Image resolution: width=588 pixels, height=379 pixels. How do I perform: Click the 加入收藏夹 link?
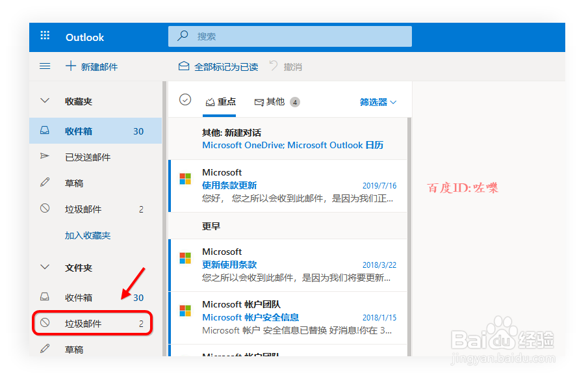88,235
